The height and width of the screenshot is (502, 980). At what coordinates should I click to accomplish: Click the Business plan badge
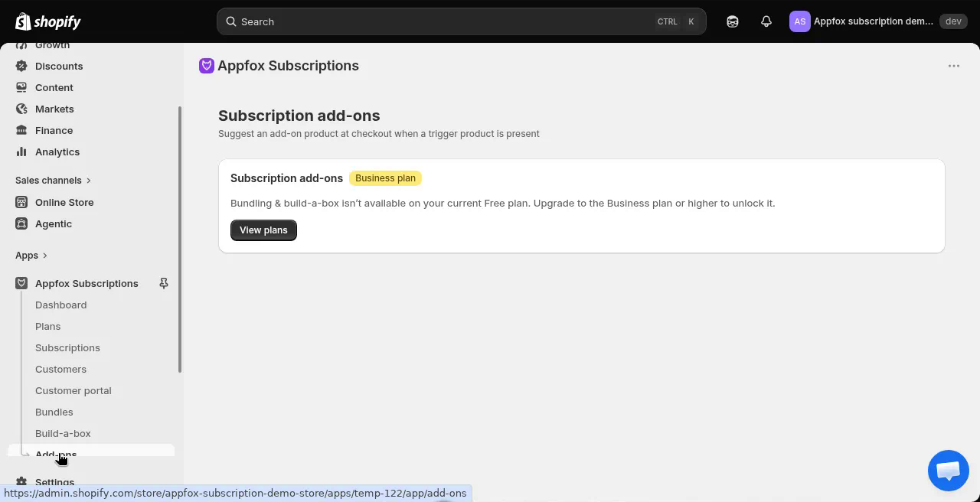pyautogui.click(x=385, y=178)
